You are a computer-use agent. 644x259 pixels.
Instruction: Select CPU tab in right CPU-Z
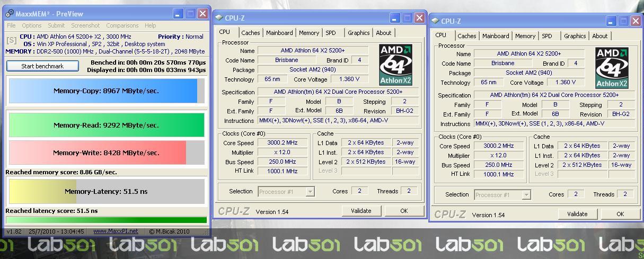click(441, 35)
